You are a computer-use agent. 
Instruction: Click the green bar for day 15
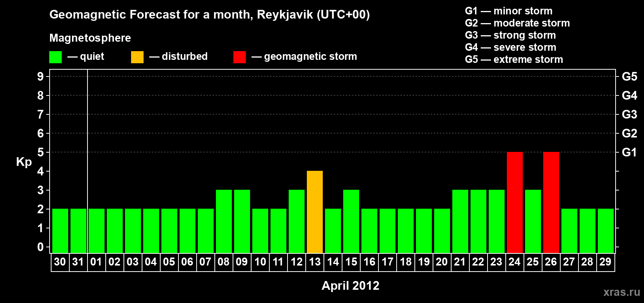click(351, 221)
